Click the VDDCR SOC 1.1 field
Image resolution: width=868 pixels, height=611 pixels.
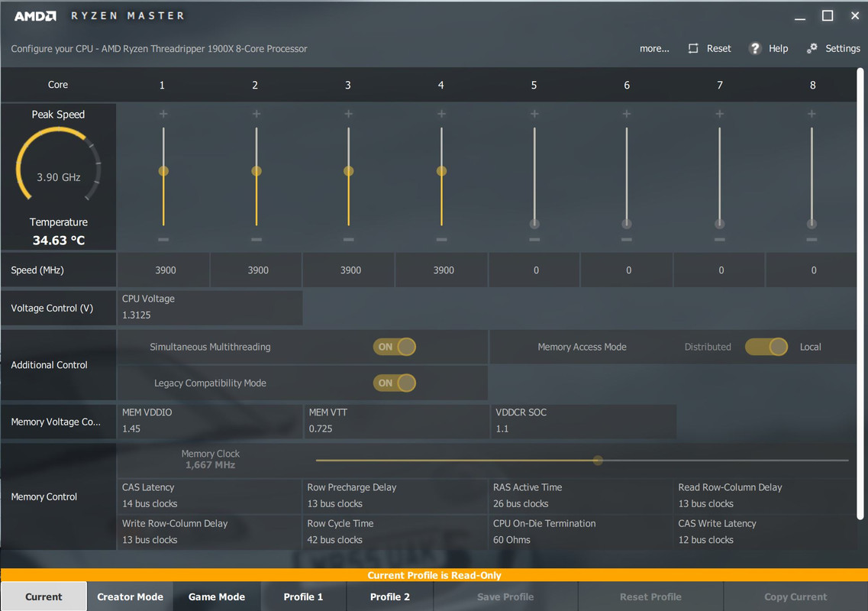point(583,421)
